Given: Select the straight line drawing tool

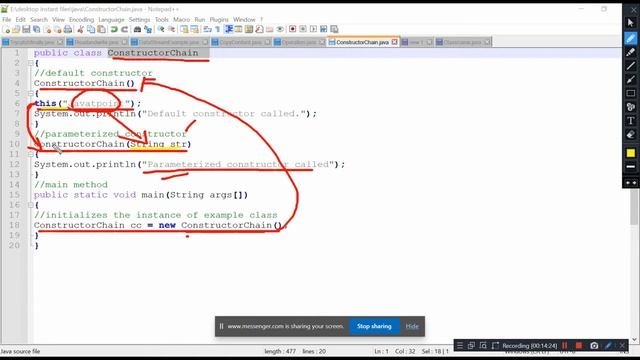Looking at the screenshot, I should click(x=631, y=66).
